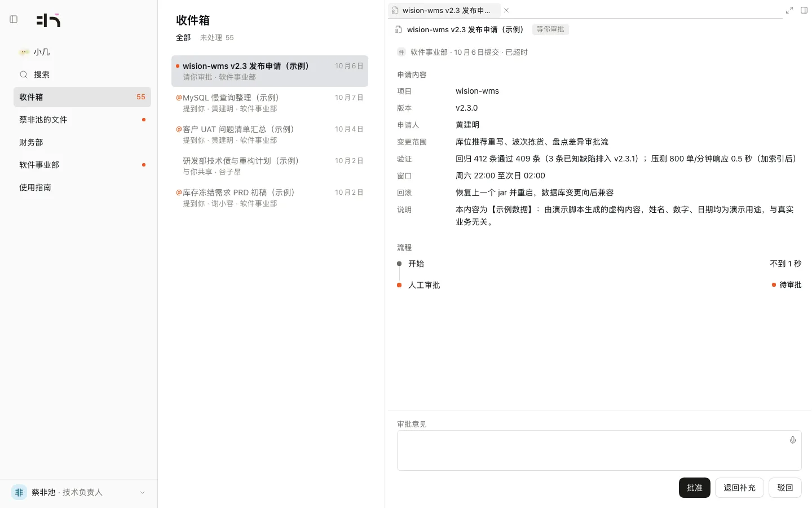
Task: Open 蔡非池的文件 in the sidebar
Action: [x=82, y=120]
